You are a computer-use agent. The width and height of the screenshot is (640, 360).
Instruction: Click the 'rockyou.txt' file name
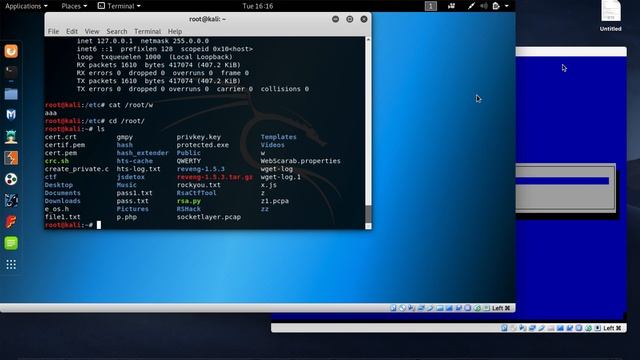click(198, 185)
